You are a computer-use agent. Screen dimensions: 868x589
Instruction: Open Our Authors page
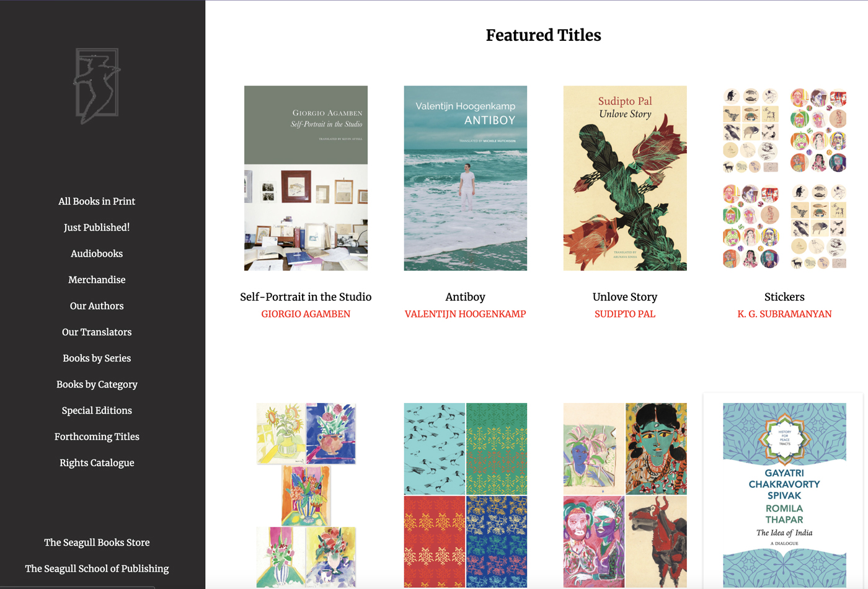(x=97, y=306)
